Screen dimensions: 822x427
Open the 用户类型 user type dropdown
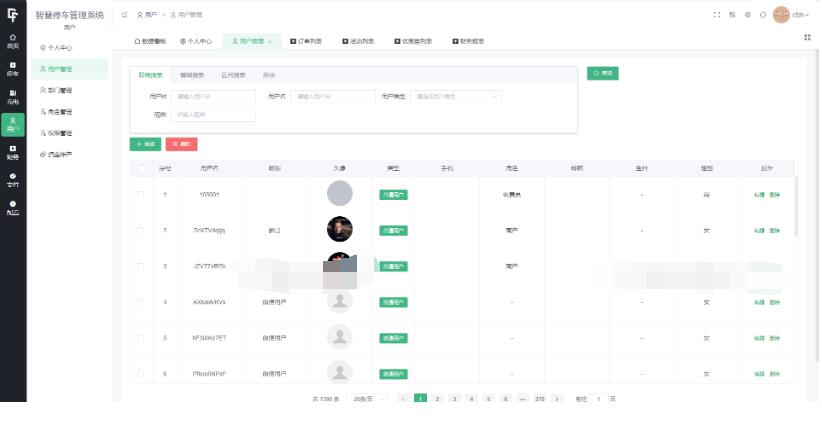click(x=456, y=96)
